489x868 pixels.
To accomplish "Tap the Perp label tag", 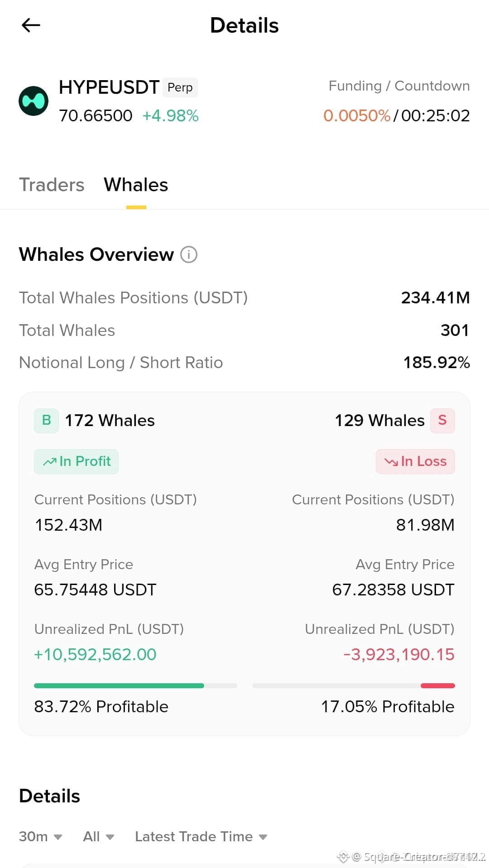I will (180, 87).
